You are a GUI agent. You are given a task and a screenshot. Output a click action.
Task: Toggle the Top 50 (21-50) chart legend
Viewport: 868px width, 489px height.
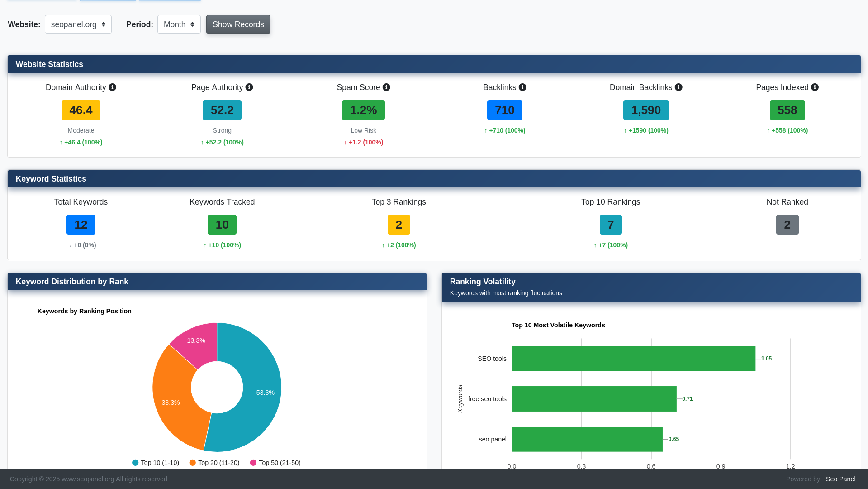(275, 462)
